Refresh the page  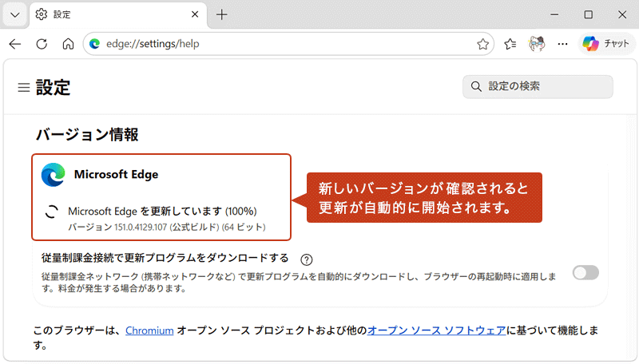click(x=42, y=44)
